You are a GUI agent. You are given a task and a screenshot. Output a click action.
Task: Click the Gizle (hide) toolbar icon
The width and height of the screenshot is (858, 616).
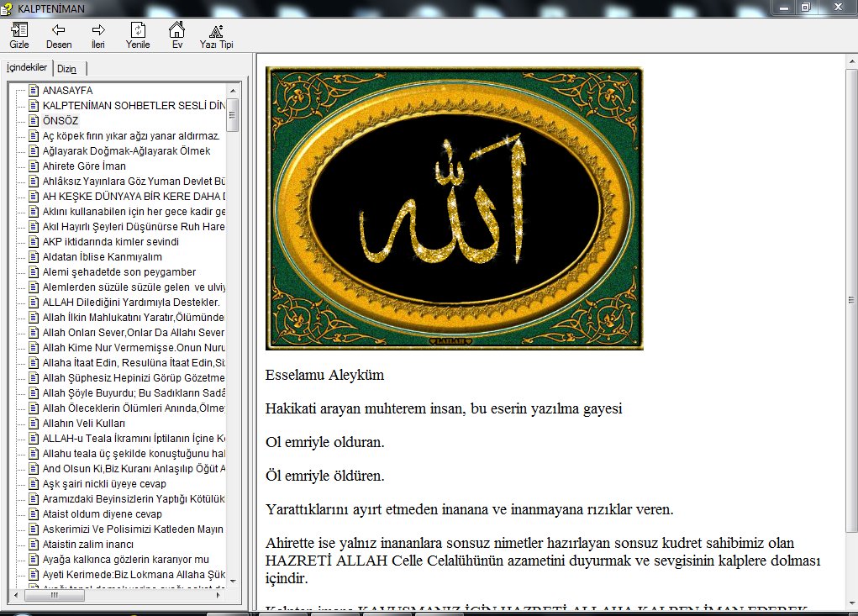tap(19, 30)
